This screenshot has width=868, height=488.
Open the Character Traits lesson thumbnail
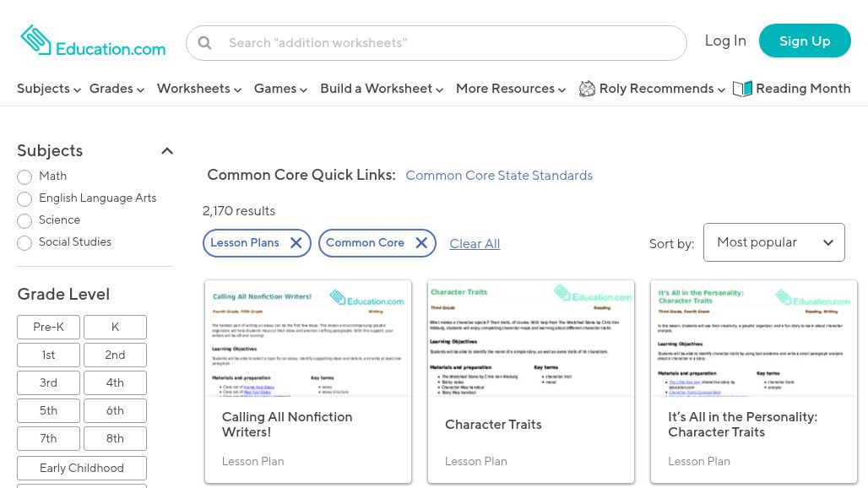530,339
